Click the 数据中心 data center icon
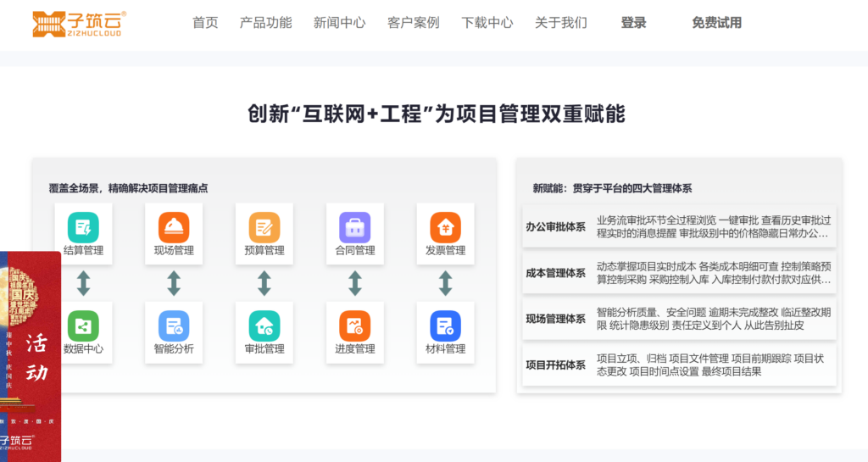The width and height of the screenshot is (868, 462). [83, 326]
